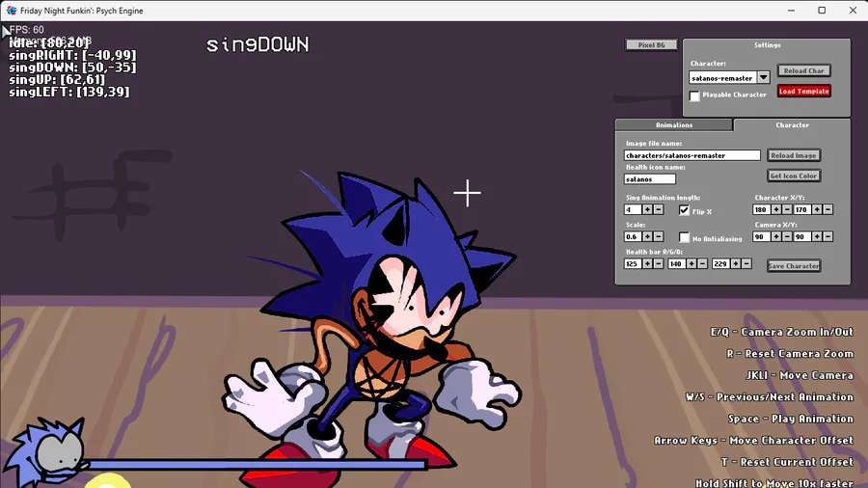Decrease Sing Animation length with minus button
This screenshot has width=868, height=488.
[x=658, y=209]
